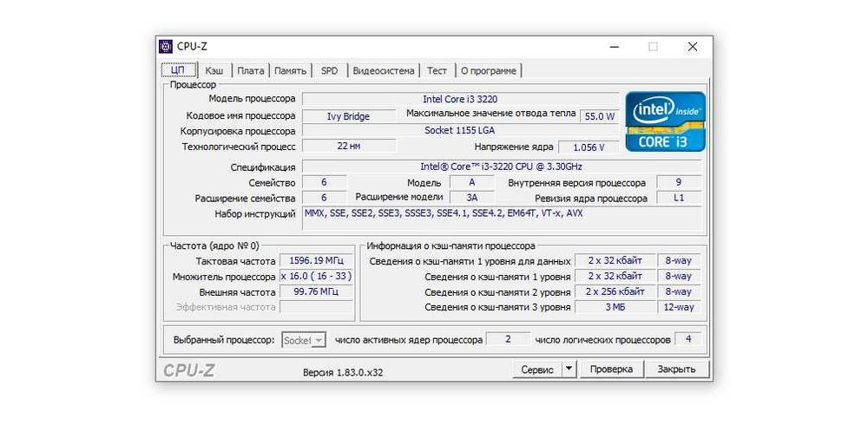Switch to the Плата tab
The image size is (868, 425).
[250, 71]
